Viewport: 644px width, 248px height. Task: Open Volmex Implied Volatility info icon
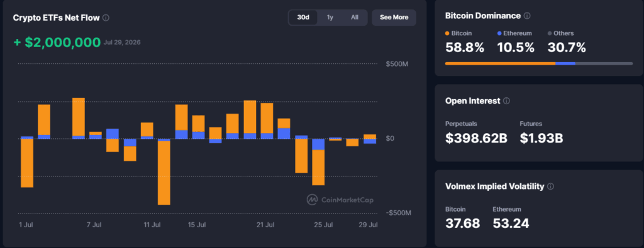coord(550,186)
